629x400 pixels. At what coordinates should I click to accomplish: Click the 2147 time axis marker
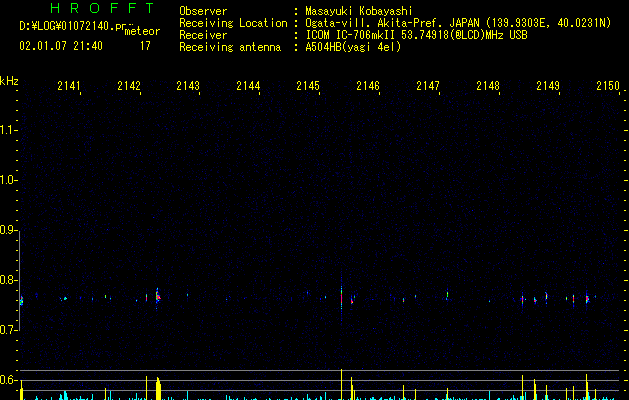click(428, 86)
